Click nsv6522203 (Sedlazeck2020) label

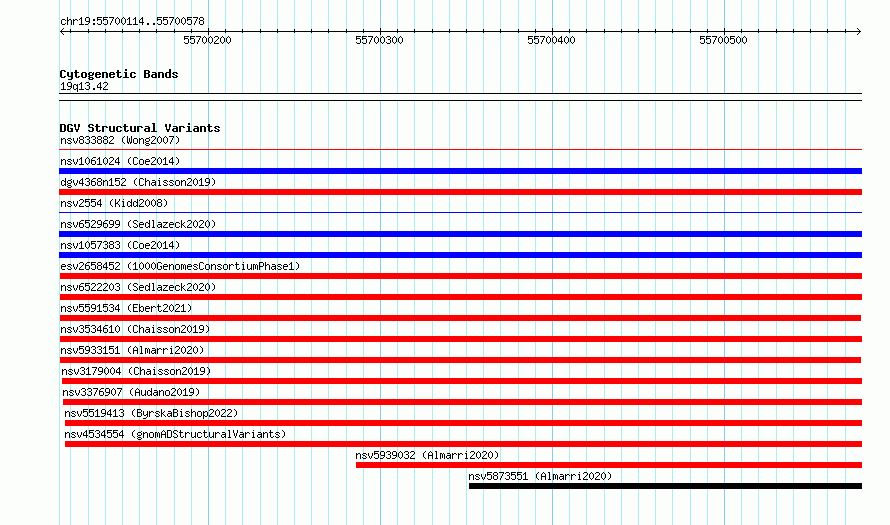pyautogui.click(x=138, y=287)
